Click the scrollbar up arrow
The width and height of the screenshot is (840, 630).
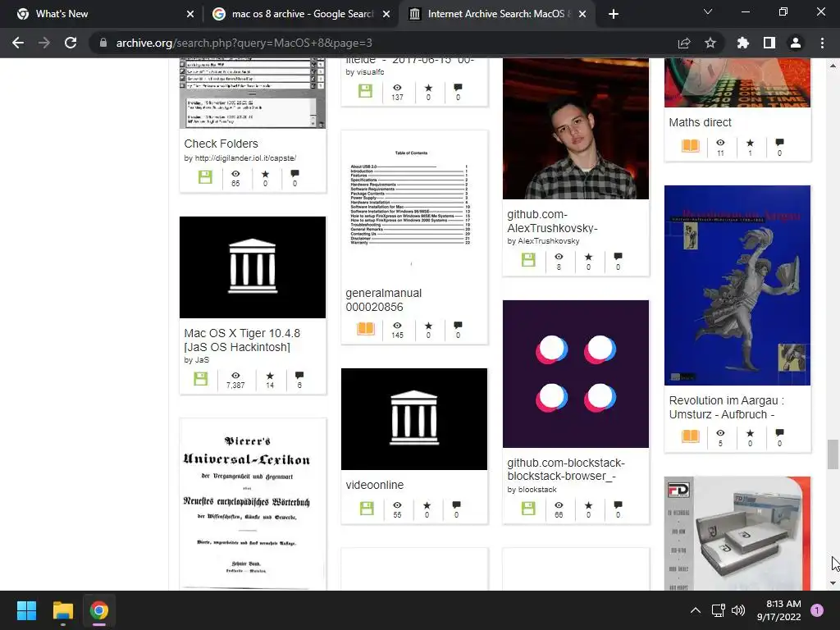click(x=833, y=66)
